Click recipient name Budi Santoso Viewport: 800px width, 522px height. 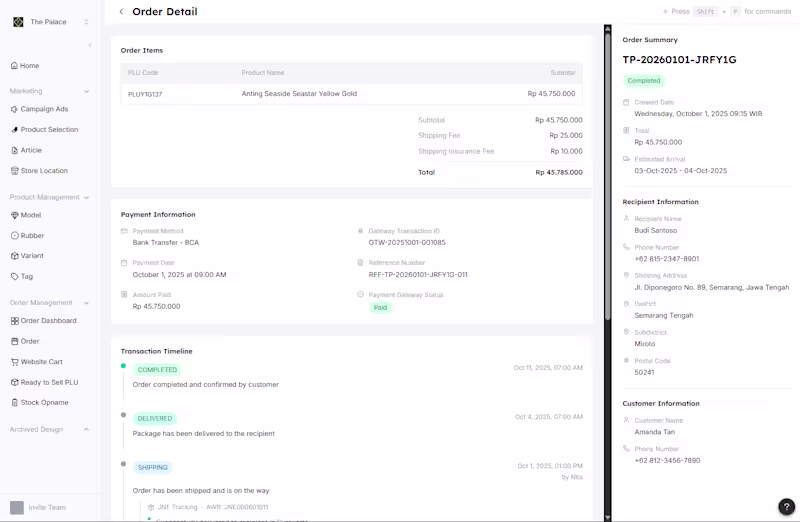[x=656, y=231]
